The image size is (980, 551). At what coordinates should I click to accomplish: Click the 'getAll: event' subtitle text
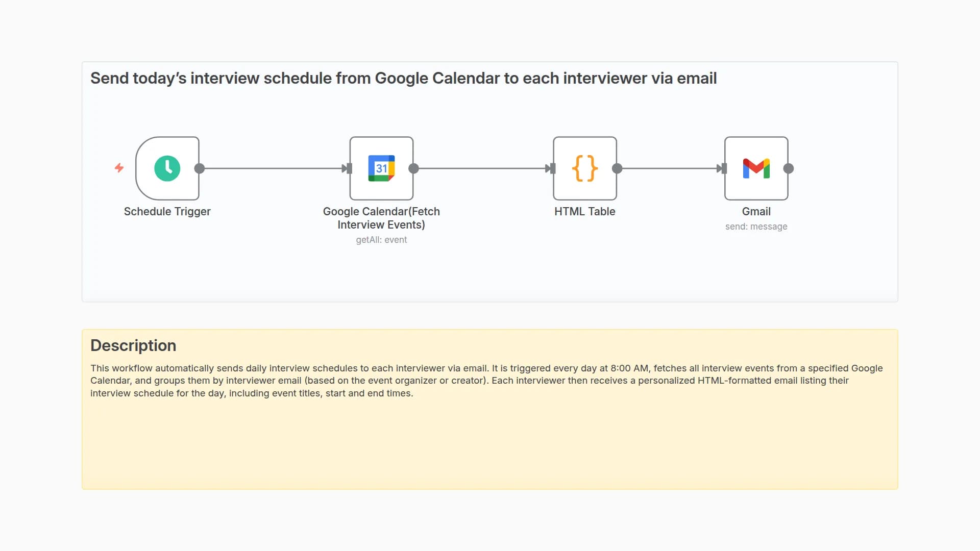tap(381, 240)
